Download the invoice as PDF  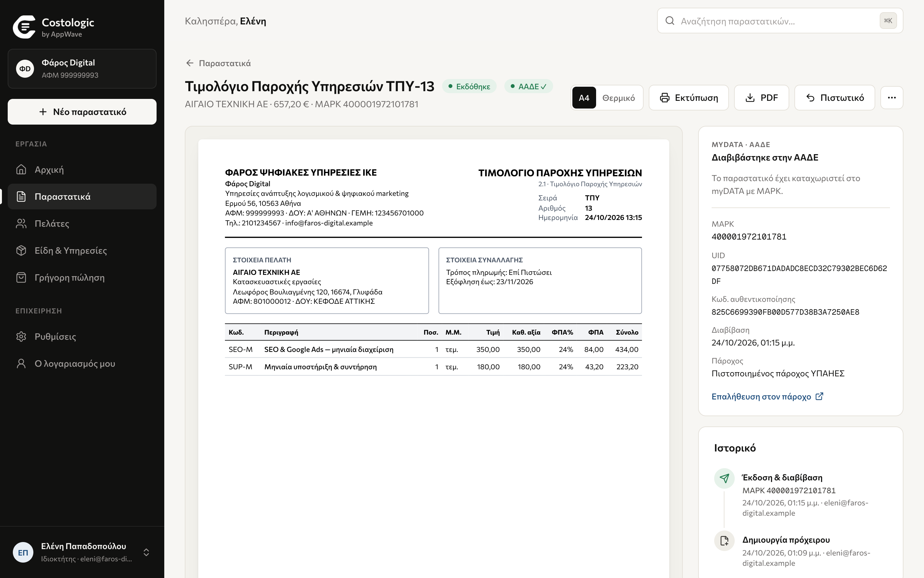(x=761, y=98)
